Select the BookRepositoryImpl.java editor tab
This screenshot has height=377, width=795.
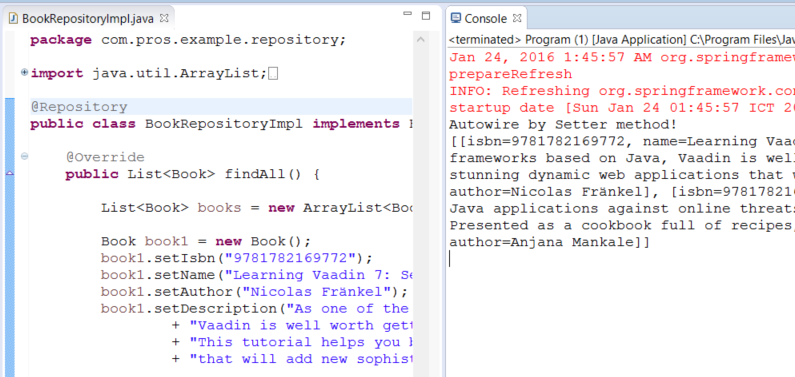click(x=88, y=19)
